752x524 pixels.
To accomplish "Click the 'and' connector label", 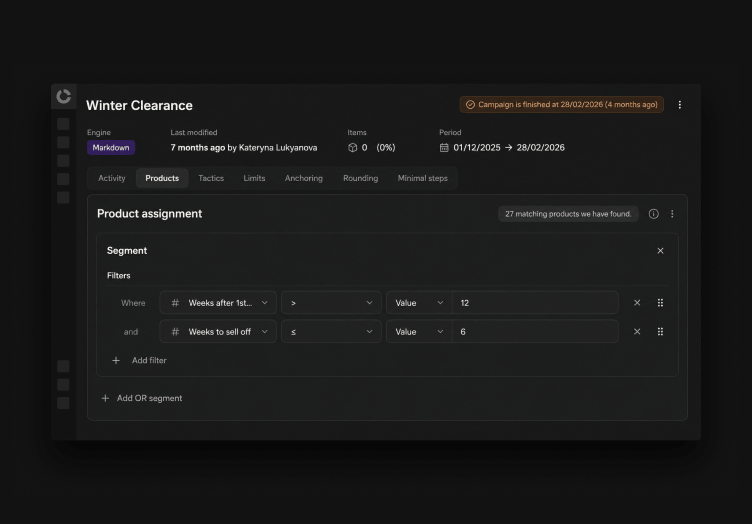I will tap(131, 332).
